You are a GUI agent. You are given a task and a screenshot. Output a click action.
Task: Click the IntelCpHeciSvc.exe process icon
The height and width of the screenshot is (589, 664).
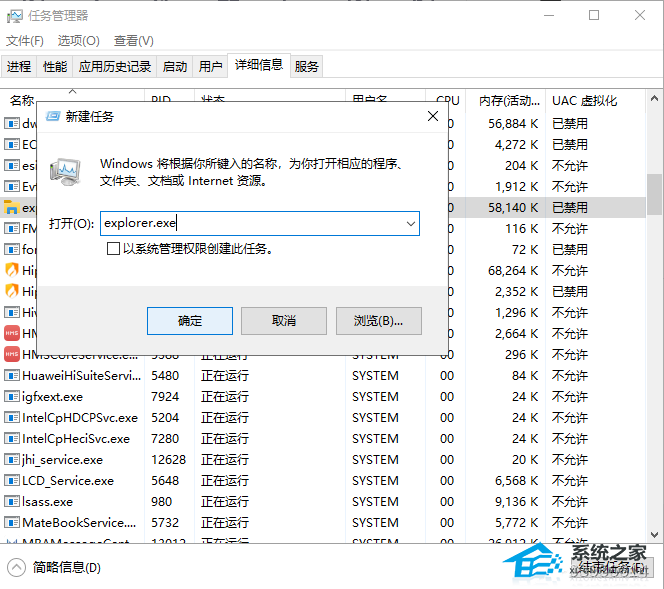pyautogui.click(x=12, y=438)
